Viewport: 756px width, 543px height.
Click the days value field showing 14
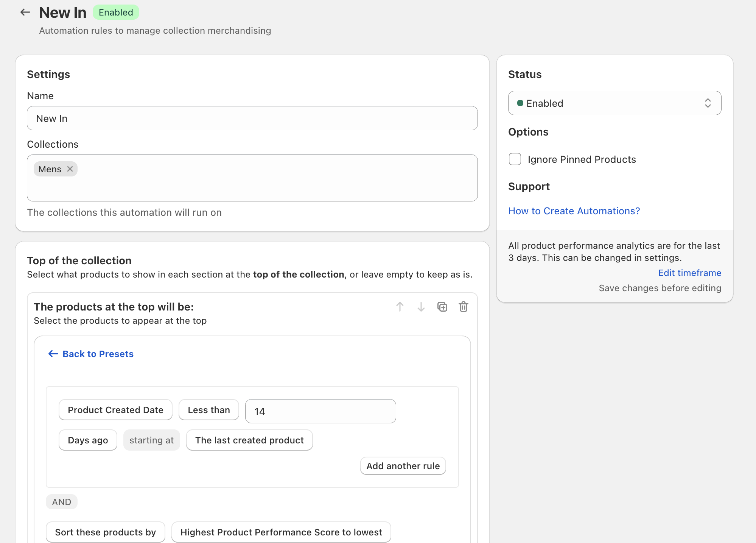click(x=320, y=411)
